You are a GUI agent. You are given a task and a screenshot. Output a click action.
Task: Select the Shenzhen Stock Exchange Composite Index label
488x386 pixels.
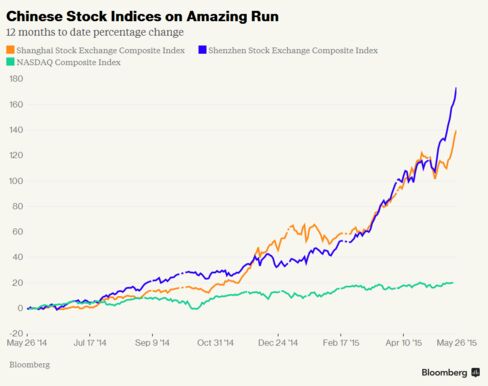click(x=293, y=50)
